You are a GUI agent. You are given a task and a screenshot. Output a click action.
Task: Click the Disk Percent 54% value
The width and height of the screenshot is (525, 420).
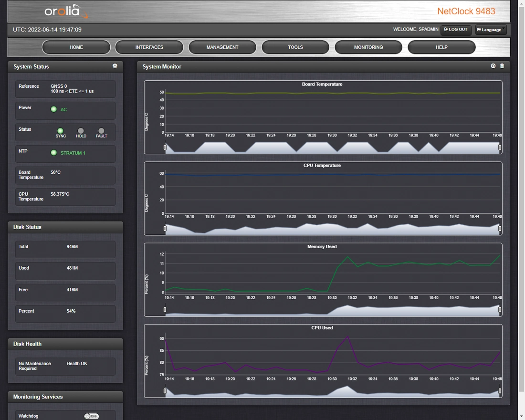(71, 311)
